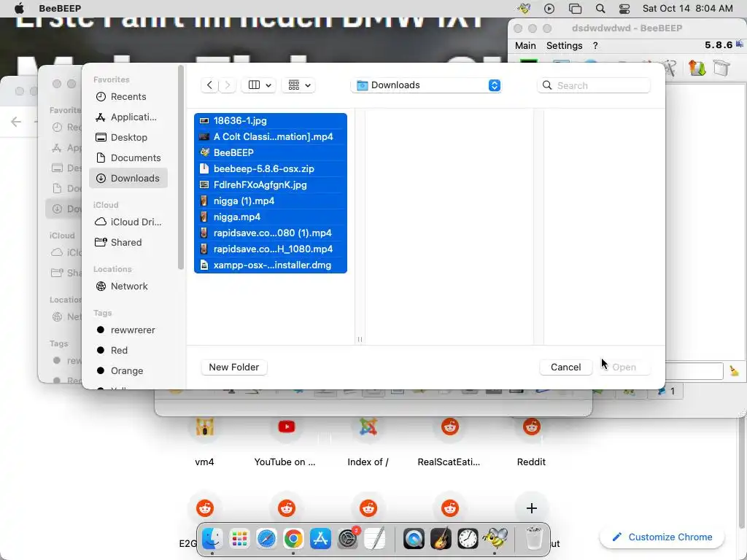
Task: Select xampp-osx-...installer.dmg
Action: 271,265
